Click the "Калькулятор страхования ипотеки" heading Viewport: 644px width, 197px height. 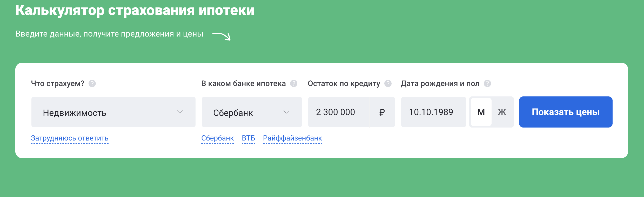[135, 10]
